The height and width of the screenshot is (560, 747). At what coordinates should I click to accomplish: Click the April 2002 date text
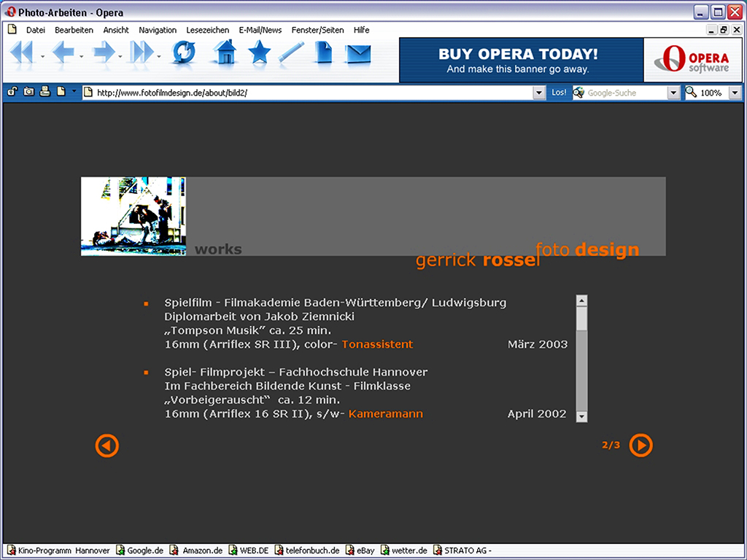pyautogui.click(x=537, y=414)
